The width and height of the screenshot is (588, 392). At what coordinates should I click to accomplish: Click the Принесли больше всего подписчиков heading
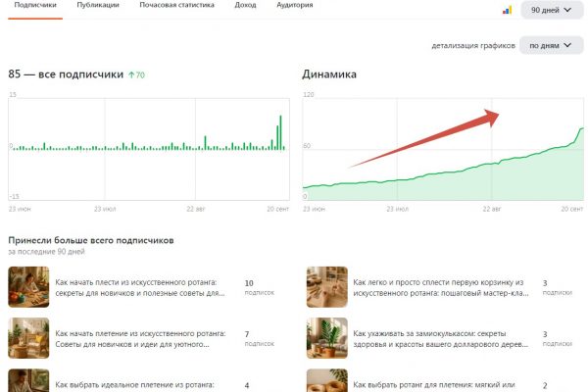(x=90, y=240)
